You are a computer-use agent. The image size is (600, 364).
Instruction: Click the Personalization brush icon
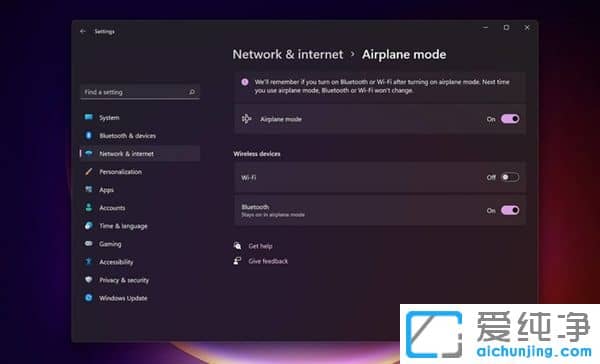[88, 171]
